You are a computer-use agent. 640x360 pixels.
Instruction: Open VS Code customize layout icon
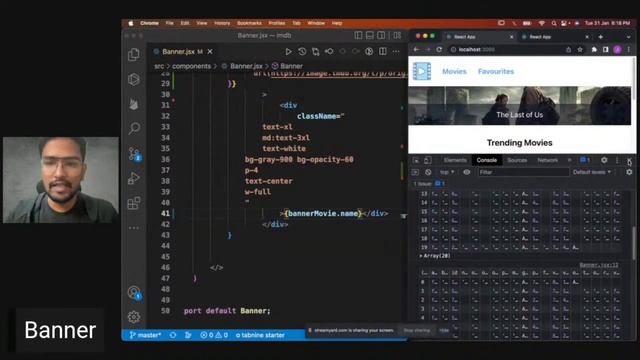(x=397, y=36)
